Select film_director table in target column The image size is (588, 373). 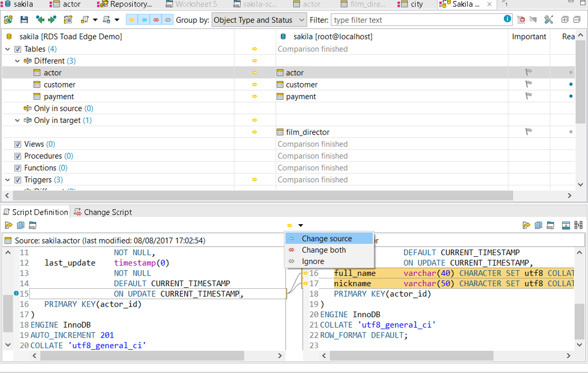[x=307, y=132]
